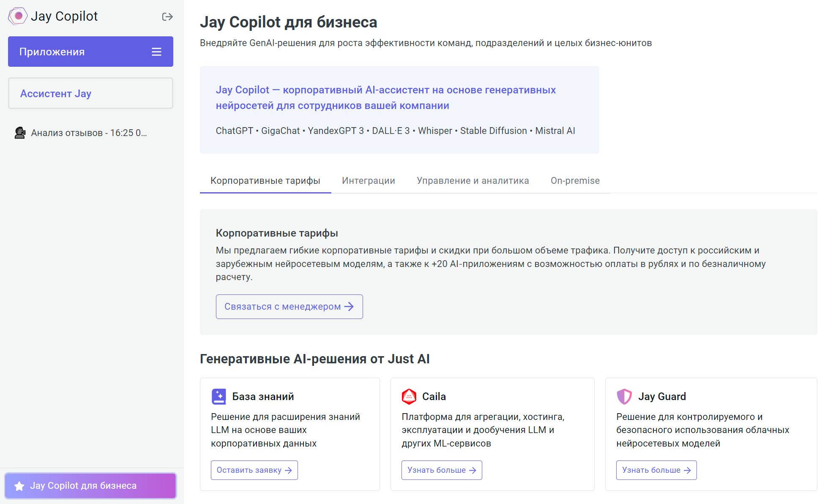Click the Анализ отзывов chat avatar icon
The image size is (833, 504).
(20, 133)
